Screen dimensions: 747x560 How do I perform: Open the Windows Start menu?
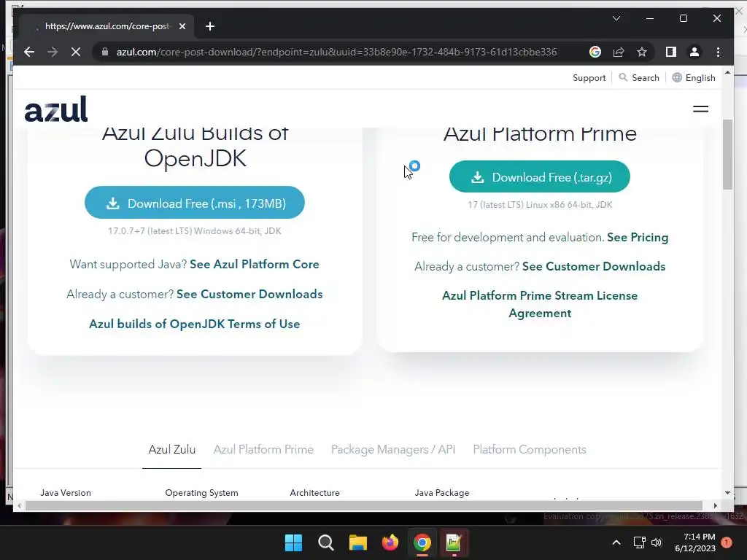293,542
